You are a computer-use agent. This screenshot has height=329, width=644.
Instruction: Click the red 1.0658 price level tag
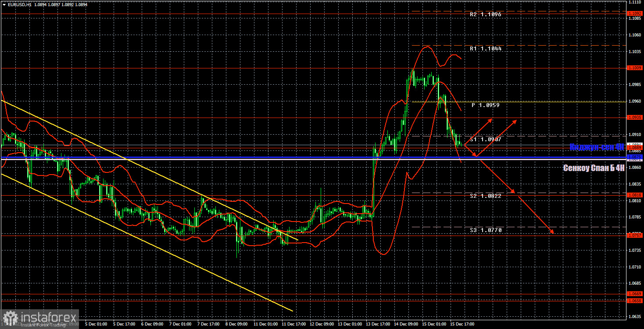tap(635, 301)
